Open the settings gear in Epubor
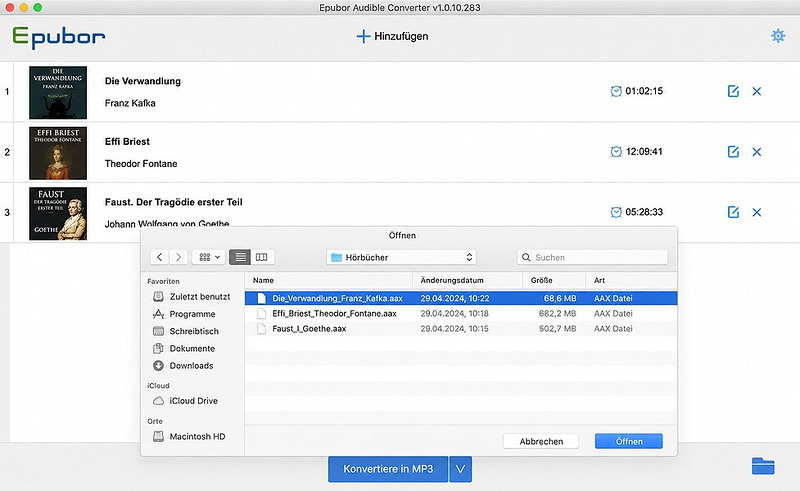This screenshot has height=491, width=800. (778, 36)
